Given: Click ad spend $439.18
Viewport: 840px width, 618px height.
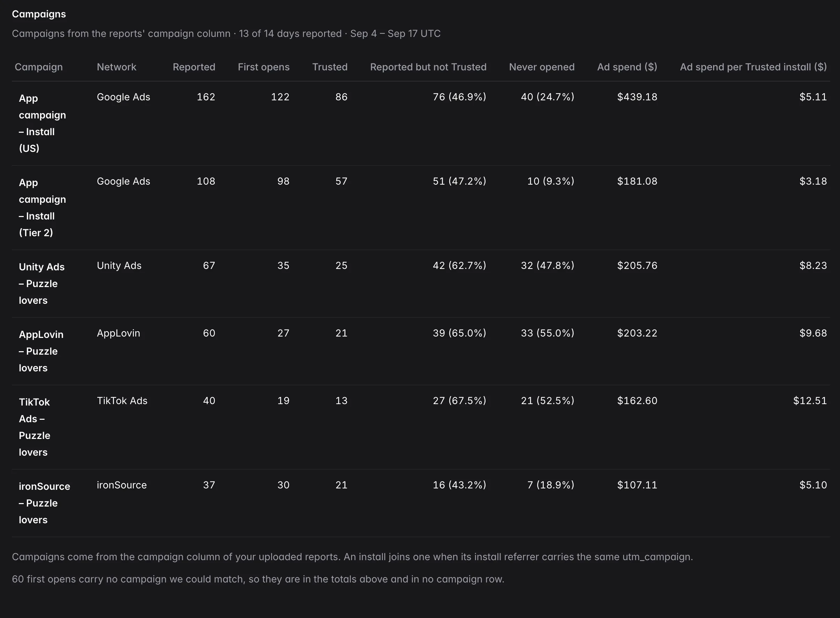Looking at the screenshot, I should pos(637,97).
